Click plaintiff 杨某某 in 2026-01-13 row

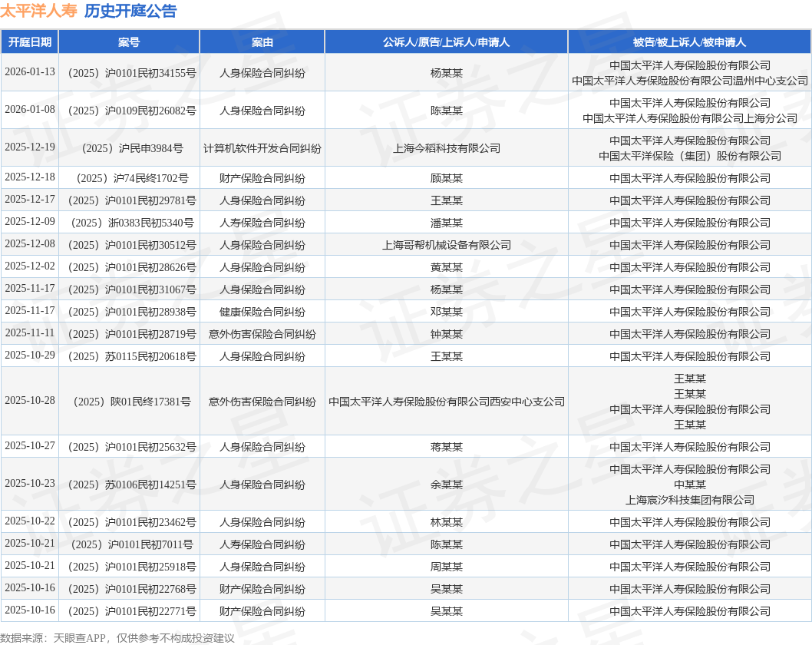tap(447, 73)
